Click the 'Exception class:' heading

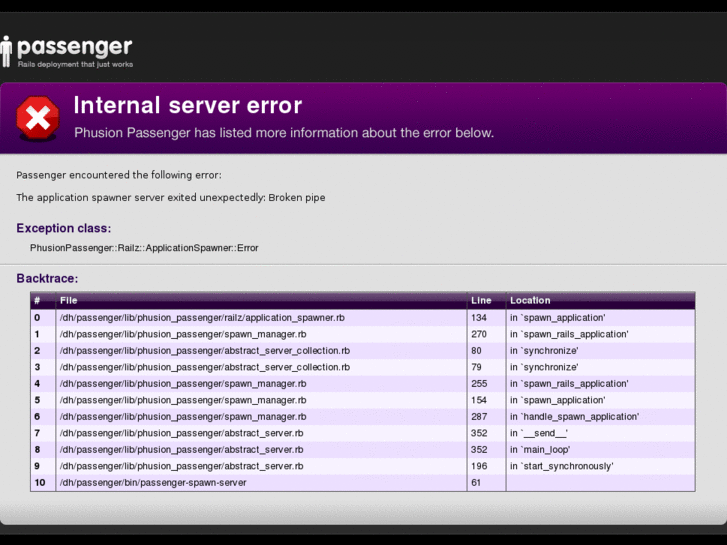pos(64,228)
